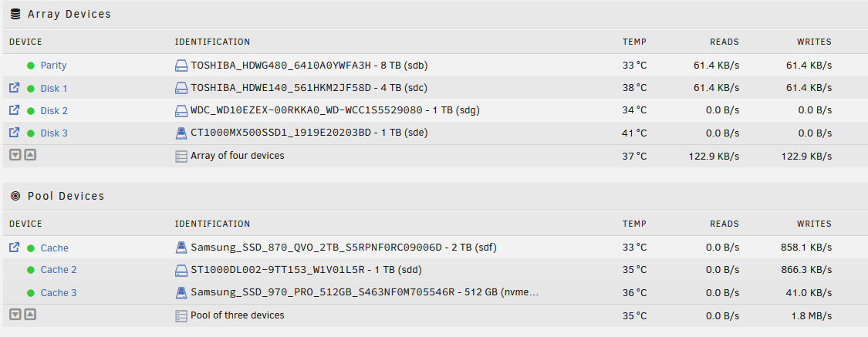This screenshot has height=337, width=868.
Task: Collapse array devices with down arrow
Action: 15,155
